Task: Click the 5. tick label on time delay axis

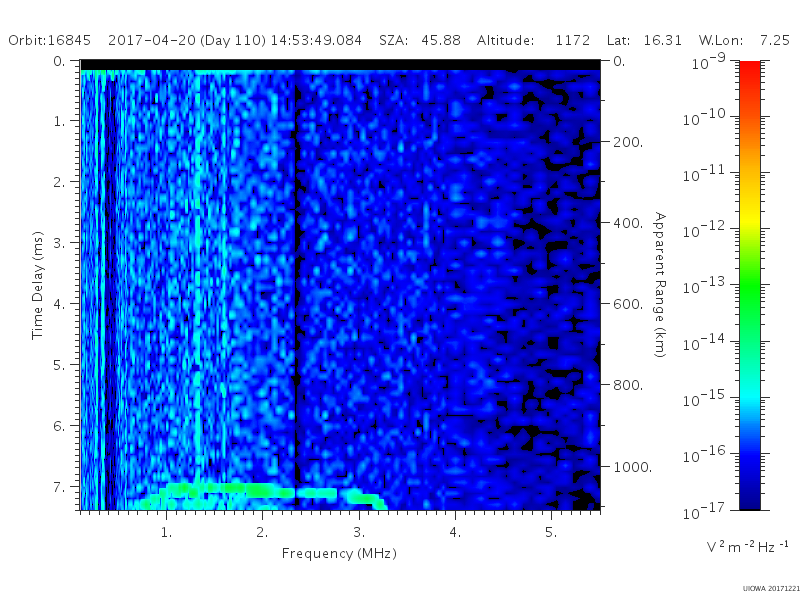Action: tap(59, 365)
